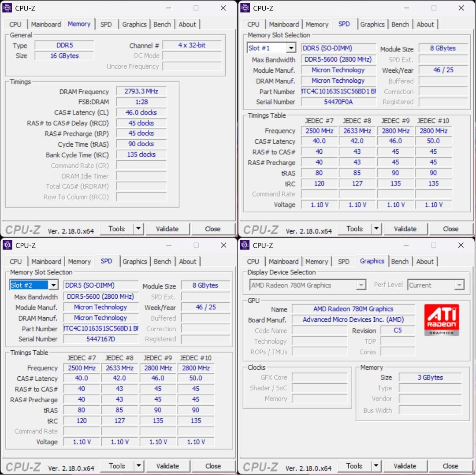The width and height of the screenshot is (476, 475).
Task: Open Mainboard tab in Memory window
Action: pos(46,24)
